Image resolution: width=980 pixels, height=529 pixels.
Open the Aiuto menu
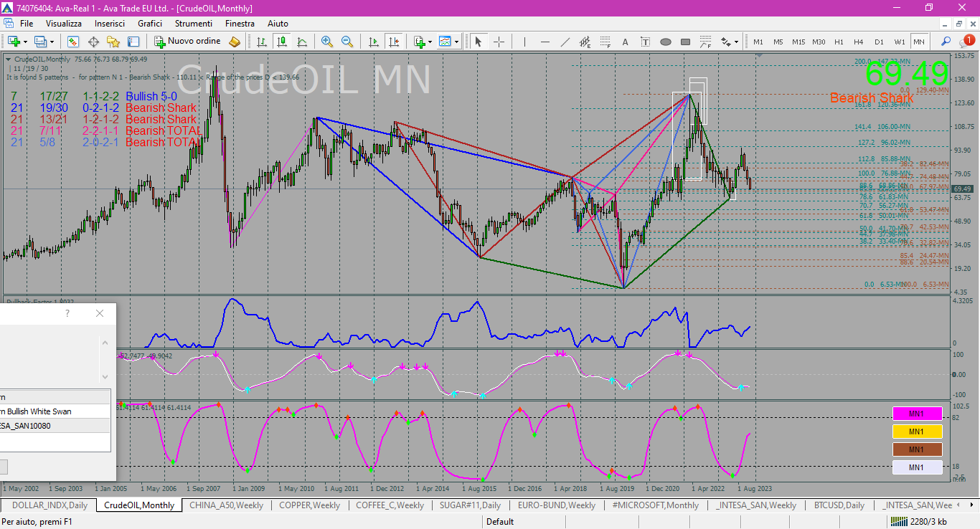(278, 24)
